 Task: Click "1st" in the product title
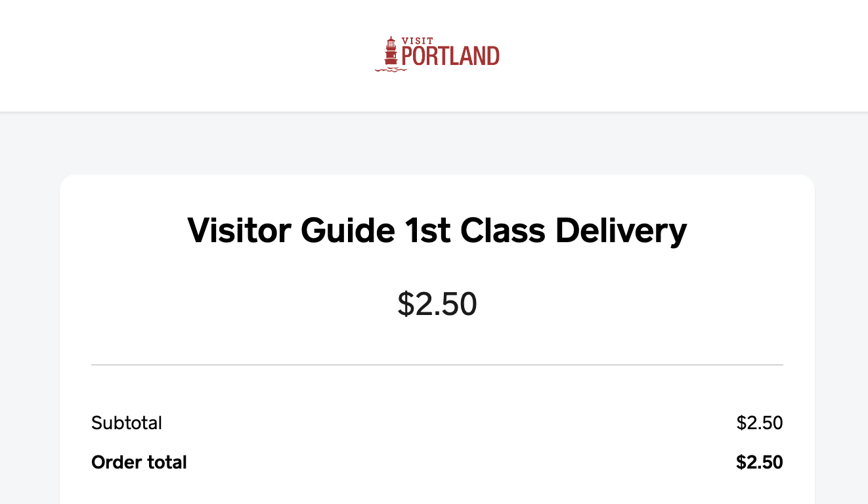pyautogui.click(x=423, y=231)
